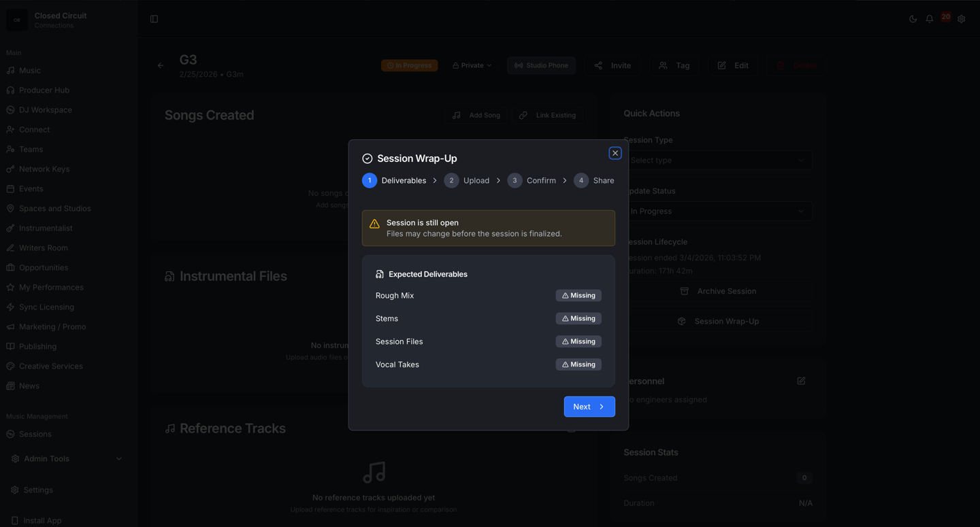Viewport: 980px width, 527px height.
Task: Click the "Session is still open" warning
Action: click(x=489, y=228)
